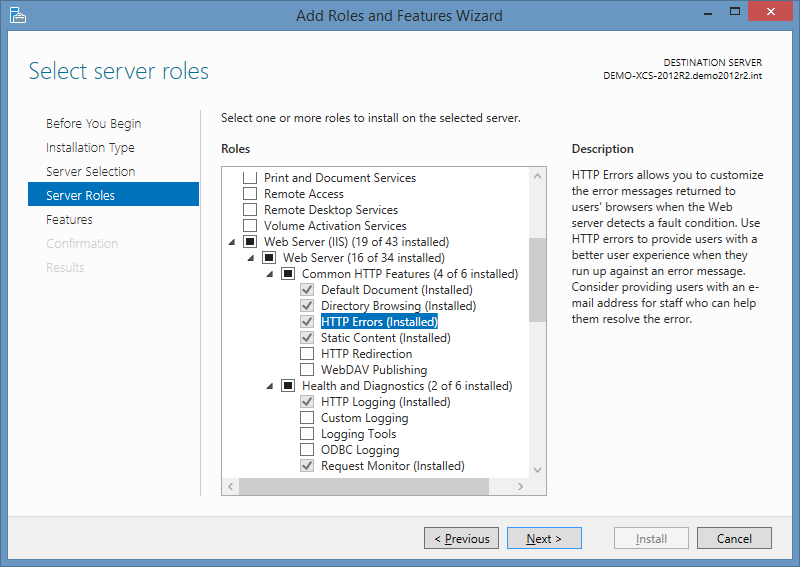Viewport: 800px width, 567px height.
Task: Click the roles list scroll-up arrow
Action: 537,177
